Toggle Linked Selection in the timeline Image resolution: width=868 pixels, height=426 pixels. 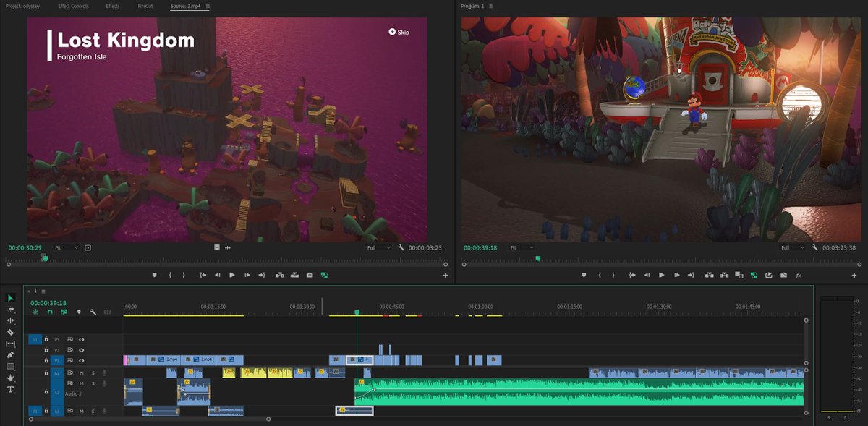pyautogui.click(x=64, y=312)
